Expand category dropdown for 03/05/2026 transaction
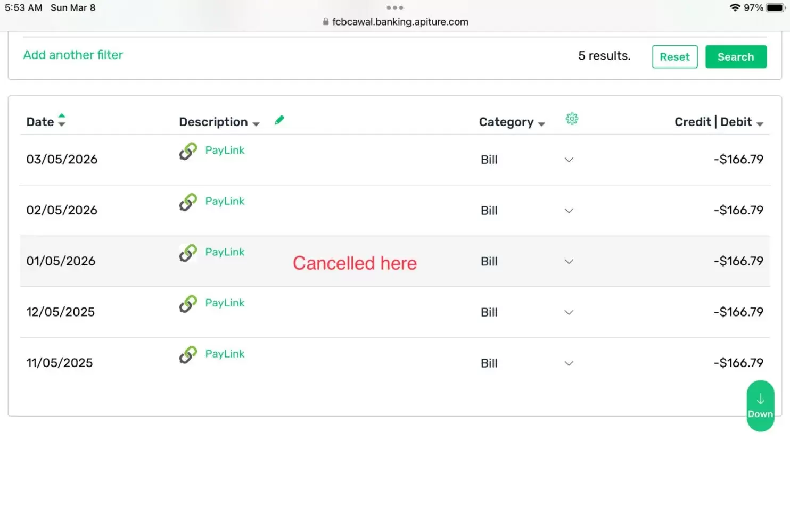Image resolution: width=790 pixels, height=532 pixels. click(569, 160)
